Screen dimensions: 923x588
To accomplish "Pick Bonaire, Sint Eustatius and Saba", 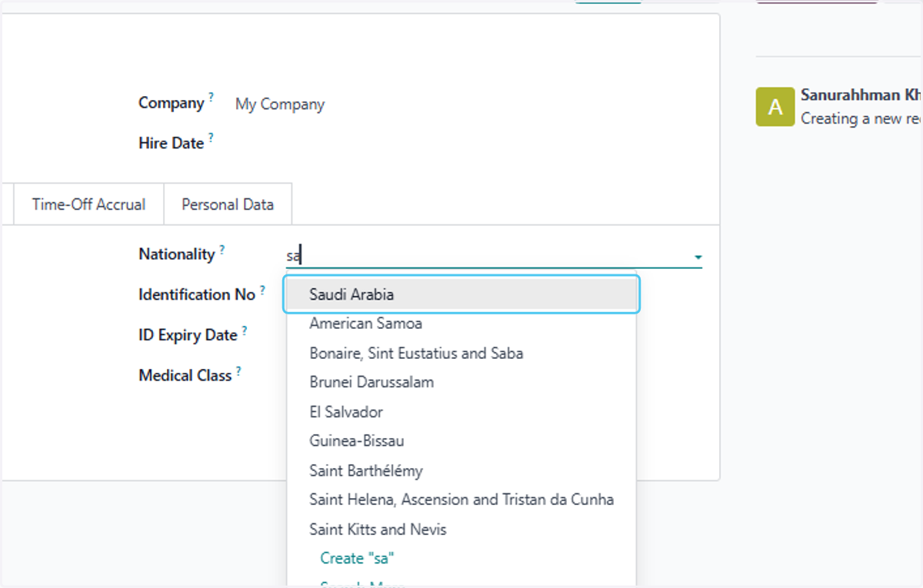I will pos(461,354).
